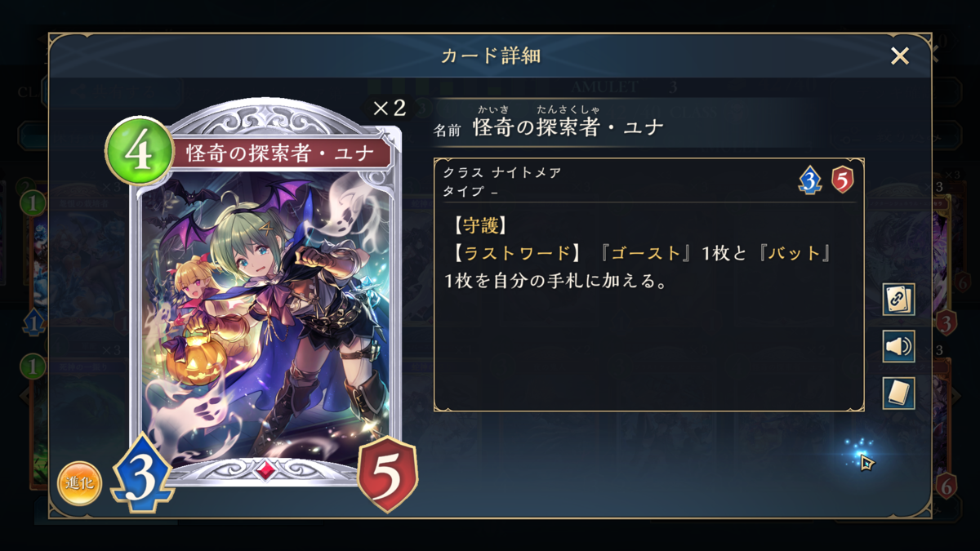Click the gold バット keyword link

coord(795,253)
